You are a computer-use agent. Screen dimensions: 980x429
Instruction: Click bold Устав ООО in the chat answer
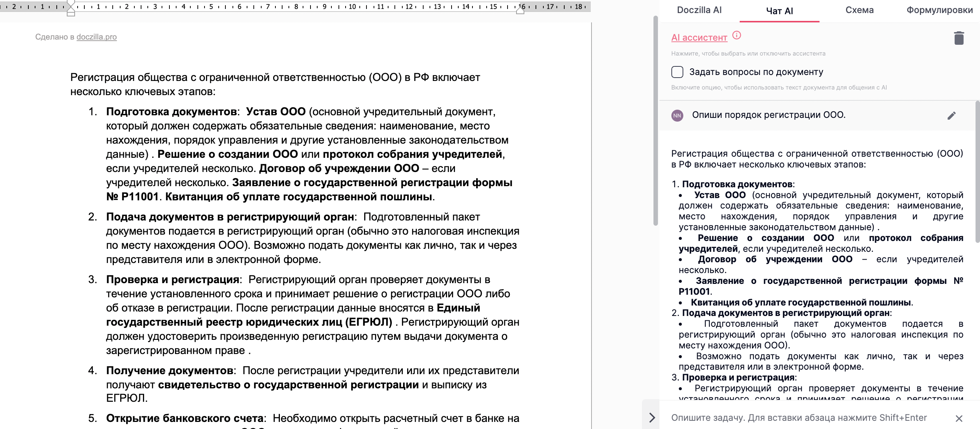click(720, 195)
